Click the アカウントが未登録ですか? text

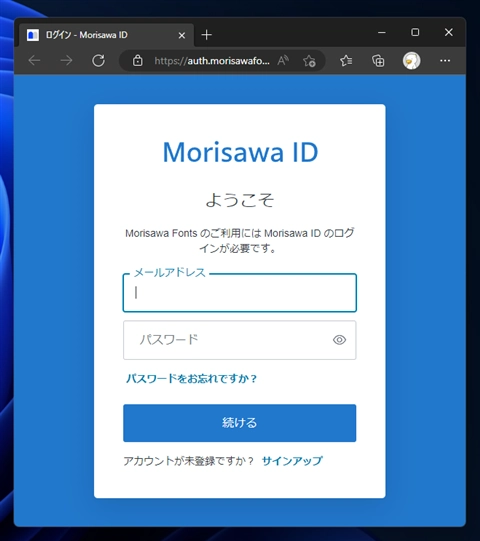pos(188,461)
